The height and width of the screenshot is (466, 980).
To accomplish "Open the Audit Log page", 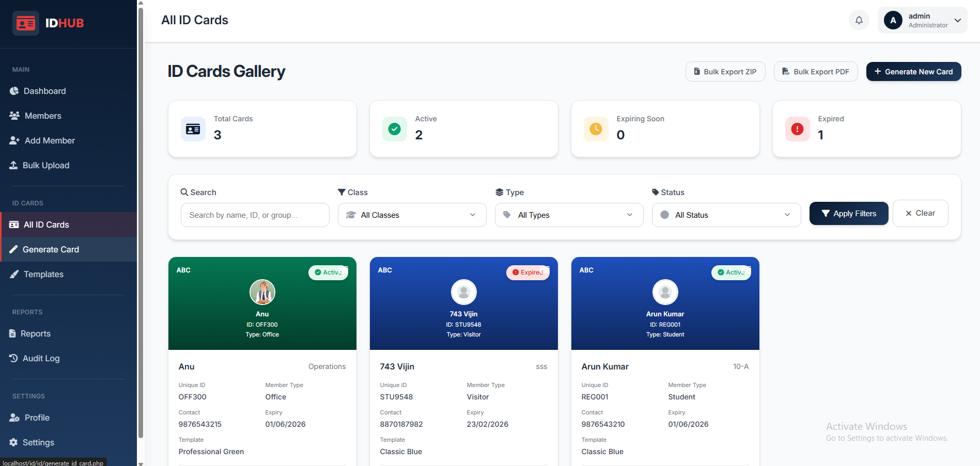I will tap(41, 358).
